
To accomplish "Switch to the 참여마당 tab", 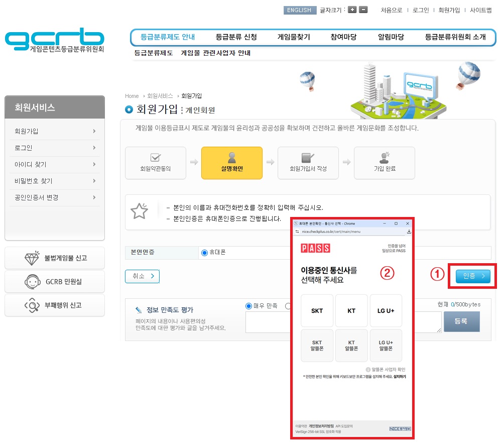I will click(343, 37).
